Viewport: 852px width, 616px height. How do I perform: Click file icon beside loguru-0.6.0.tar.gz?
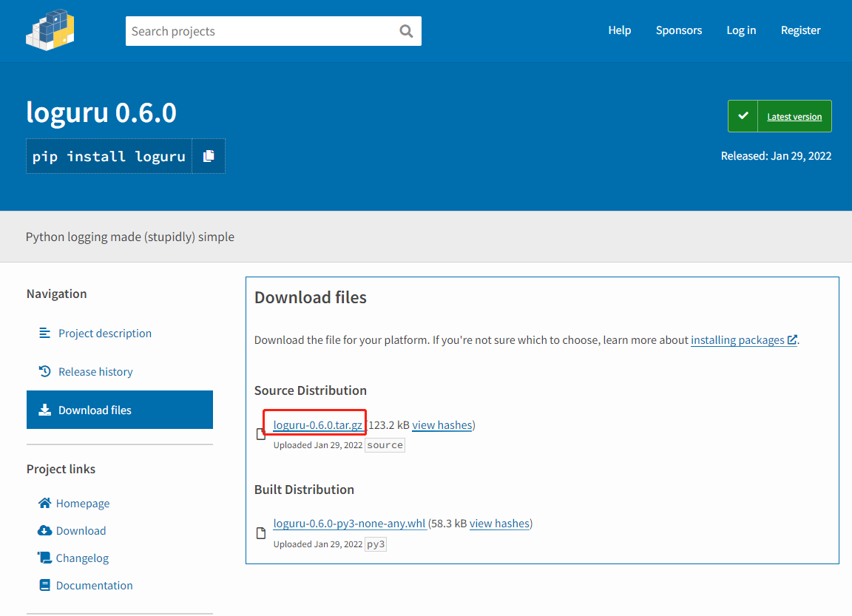point(261,434)
